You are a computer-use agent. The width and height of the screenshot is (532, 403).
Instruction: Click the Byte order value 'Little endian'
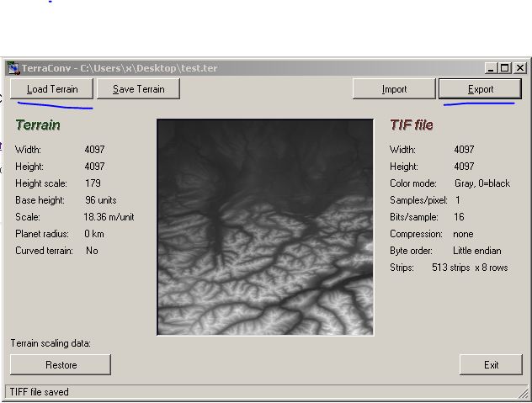pos(477,251)
